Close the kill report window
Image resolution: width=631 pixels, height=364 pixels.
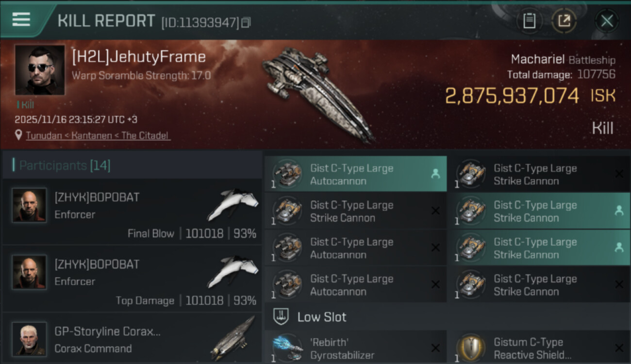point(607,20)
